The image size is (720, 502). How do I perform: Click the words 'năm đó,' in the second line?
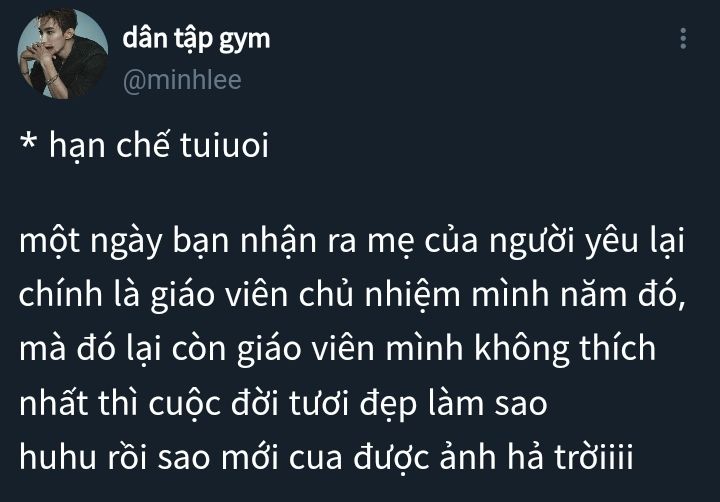(623, 294)
